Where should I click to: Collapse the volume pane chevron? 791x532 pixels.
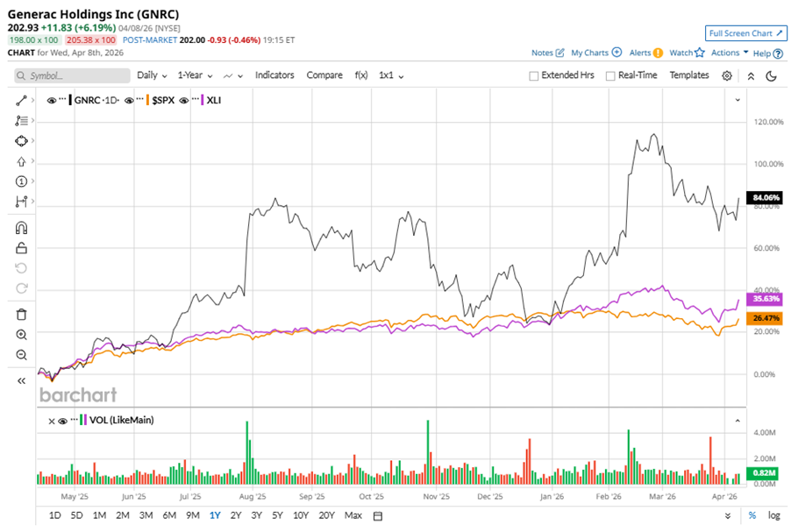pos(738,421)
